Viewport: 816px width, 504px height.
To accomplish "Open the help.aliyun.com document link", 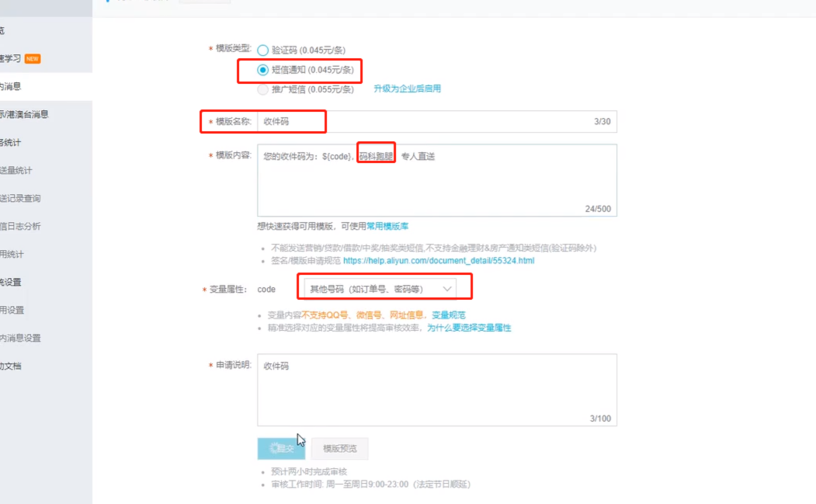I will (438, 261).
